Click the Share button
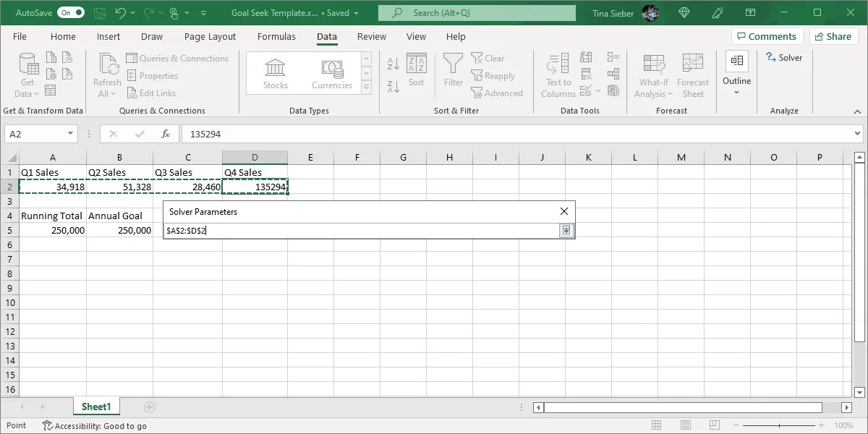This screenshot has height=434, width=868. pos(833,35)
